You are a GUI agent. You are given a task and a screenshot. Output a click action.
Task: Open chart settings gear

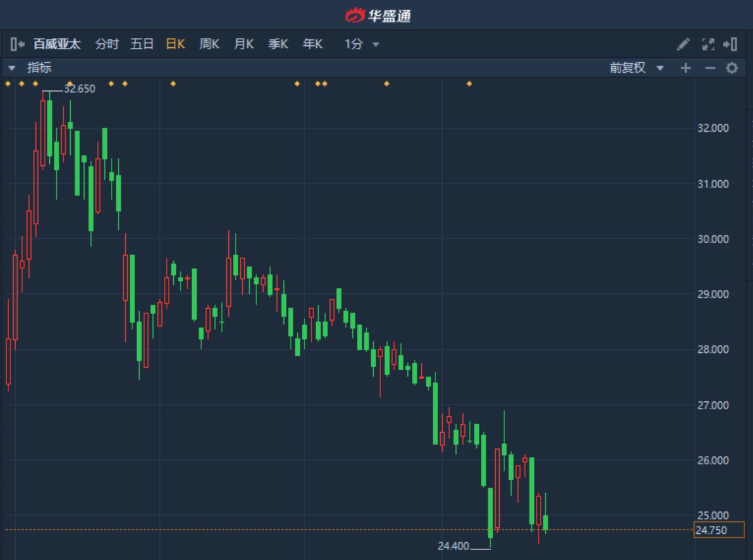pos(732,68)
